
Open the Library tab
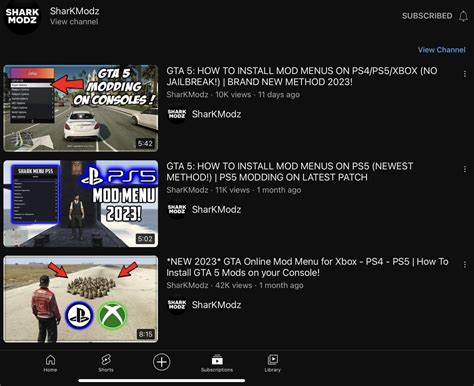pyautogui.click(x=273, y=363)
